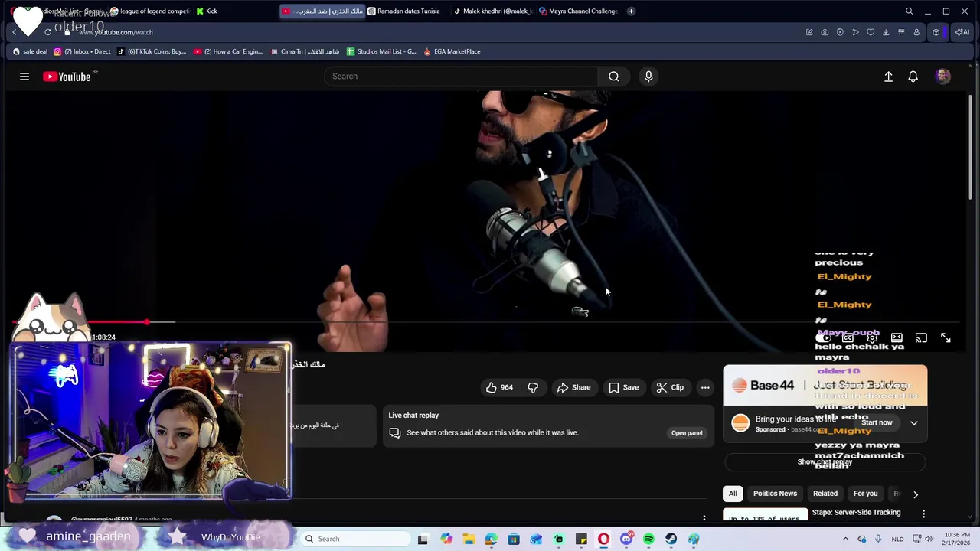The image size is (980, 551).
Task: Click the YouTube search magnifier button
Action: (614, 77)
